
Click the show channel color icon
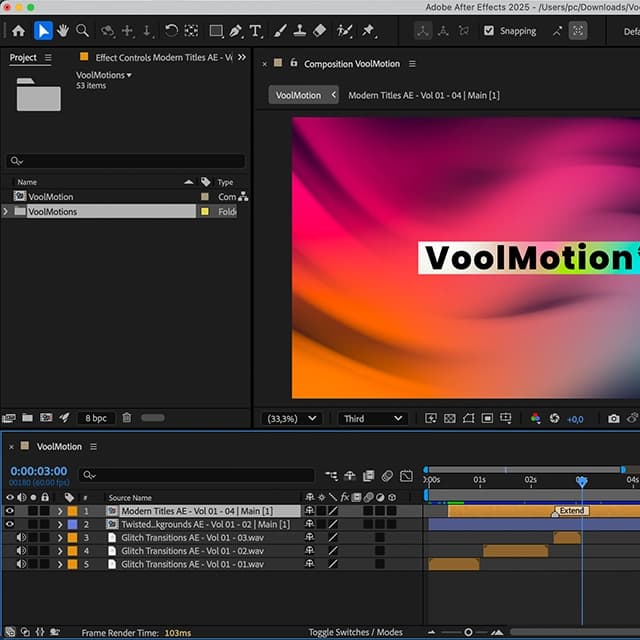pyautogui.click(x=535, y=418)
